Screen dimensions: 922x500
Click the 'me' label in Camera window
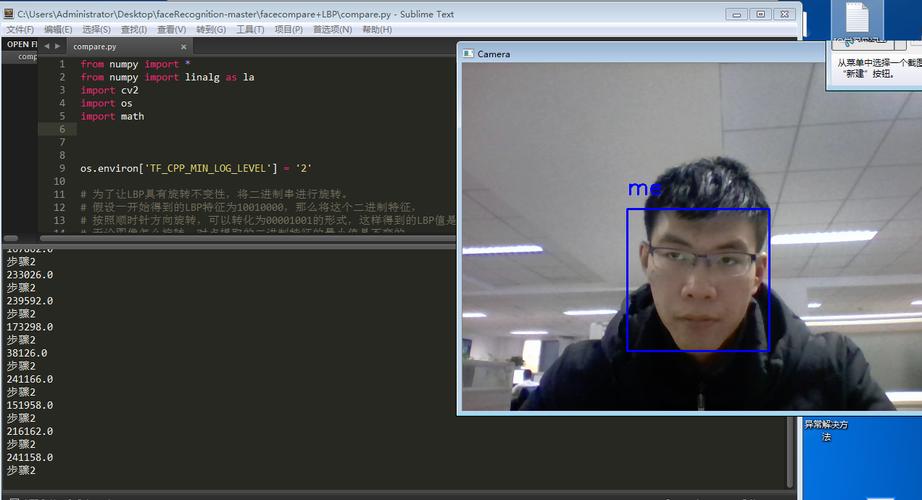pyautogui.click(x=644, y=189)
